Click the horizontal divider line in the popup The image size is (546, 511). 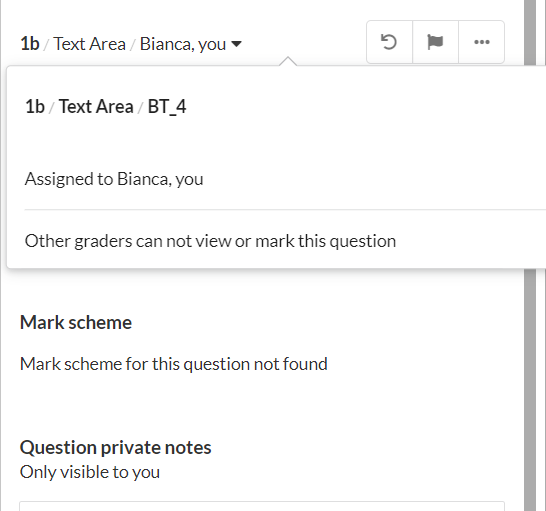pyautogui.click(x=285, y=210)
